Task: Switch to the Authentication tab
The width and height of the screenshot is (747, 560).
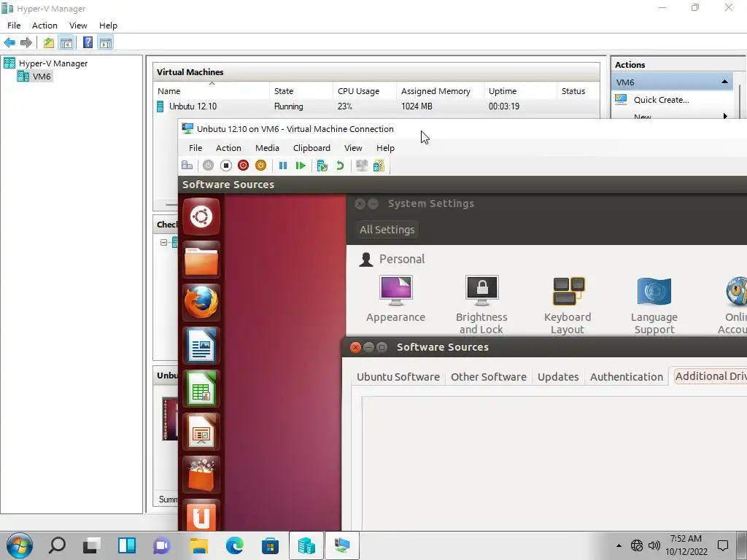Action: pos(626,377)
